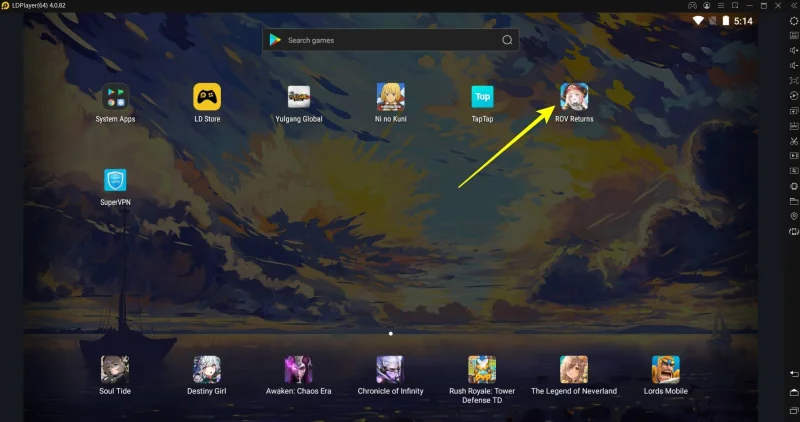800x422 pixels.
Task: Click the magnifier search icon in search bar
Action: tap(507, 40)
